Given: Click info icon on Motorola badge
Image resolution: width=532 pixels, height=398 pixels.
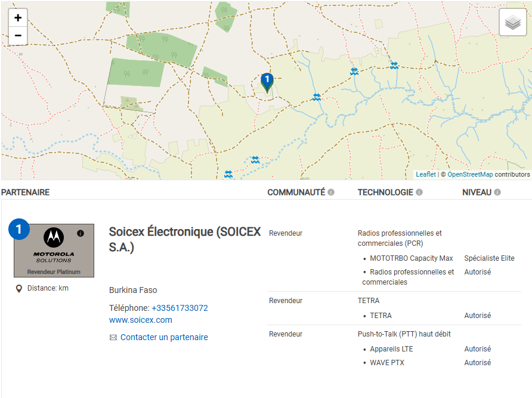Looking at the screenshot, I should [x=81, y=233].
